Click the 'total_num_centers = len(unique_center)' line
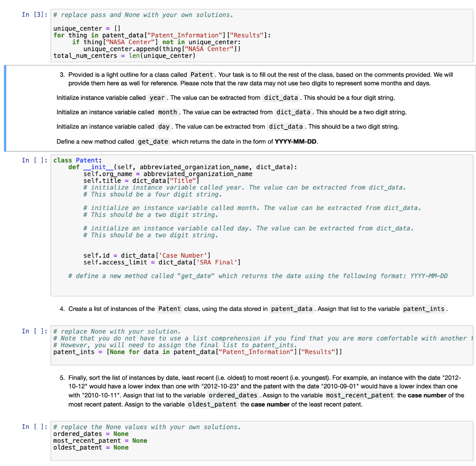Screen dimensions: 476x466 click(125, 56)
